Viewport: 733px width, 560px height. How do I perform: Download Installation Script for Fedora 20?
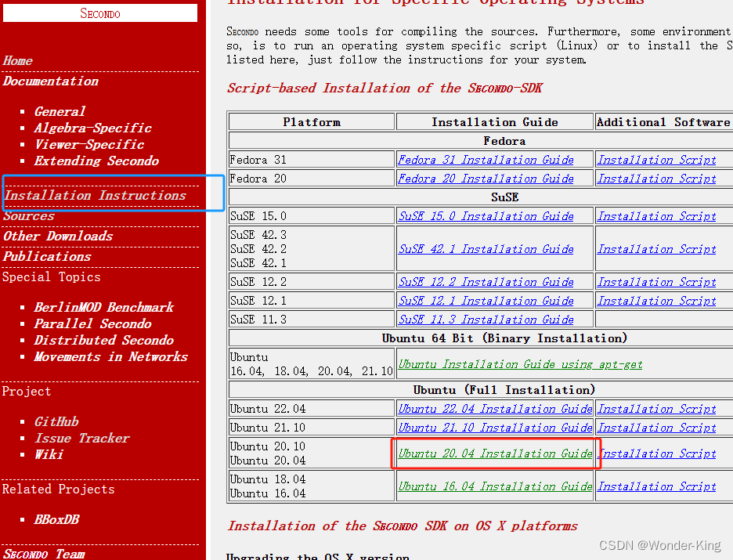pos(657,179)
